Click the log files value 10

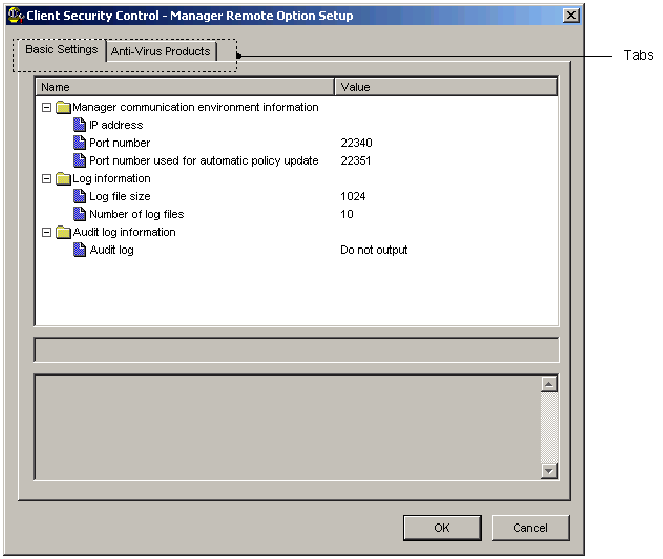point(347,214)
